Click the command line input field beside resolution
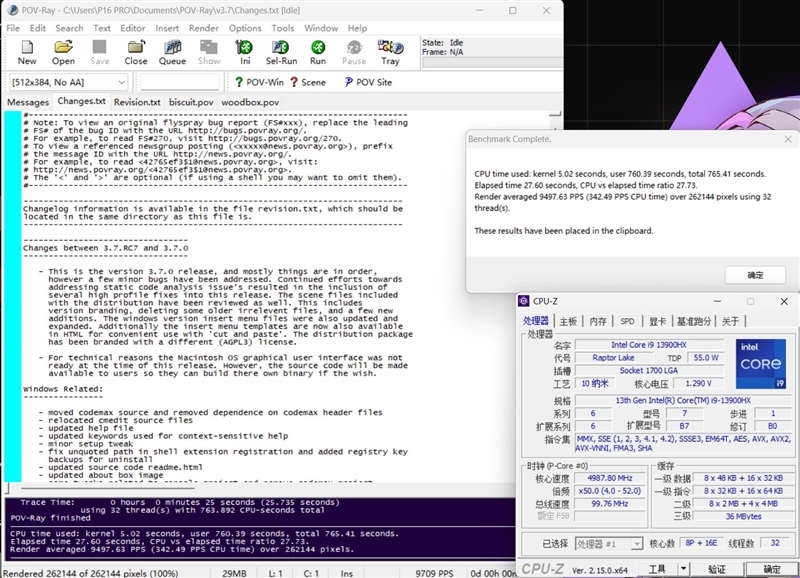Image resolution: width=800 pixels, height=578 pixels. tap(180, 82)
